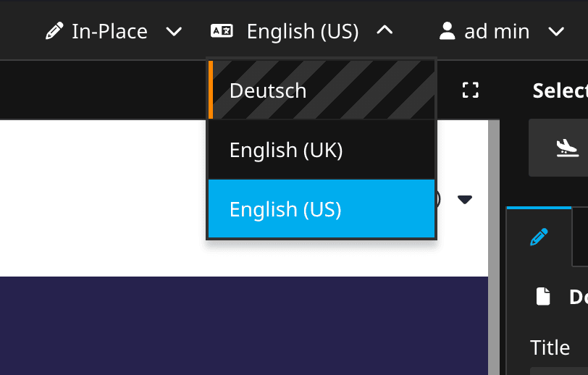
Task: Click the small black caret in content area
Action: pyautogui.click(x=465, y=200)
